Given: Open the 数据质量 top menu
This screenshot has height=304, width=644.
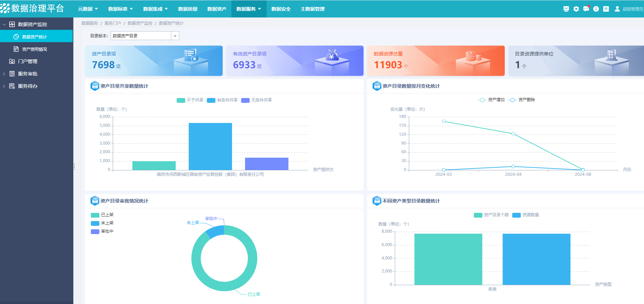Looking at the screenshot, I should click(188, 9).
